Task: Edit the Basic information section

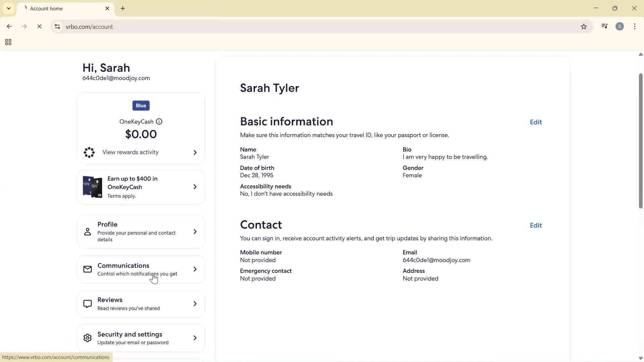Action: [x=535, y=122]
